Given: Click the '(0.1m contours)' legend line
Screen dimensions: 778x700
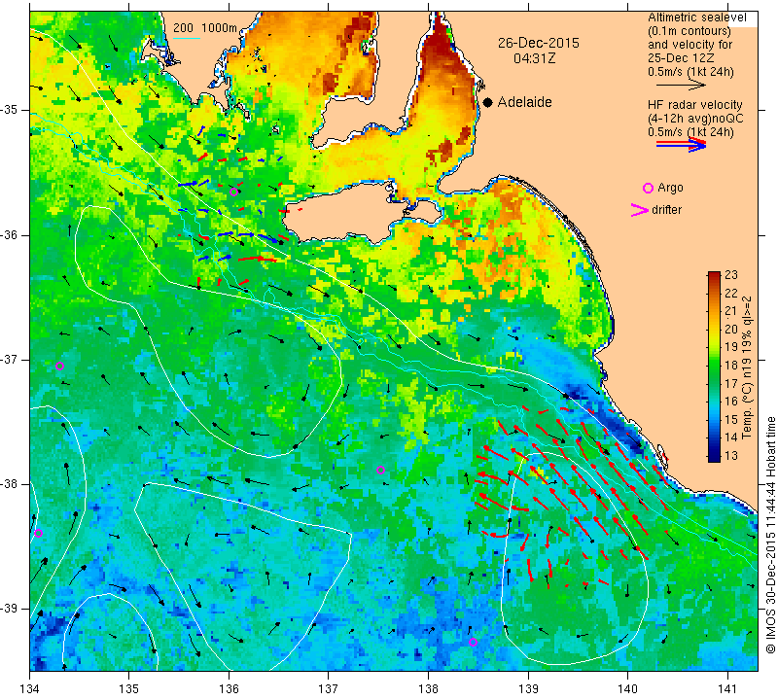Looking at the screenshot, I should (689, 31).
